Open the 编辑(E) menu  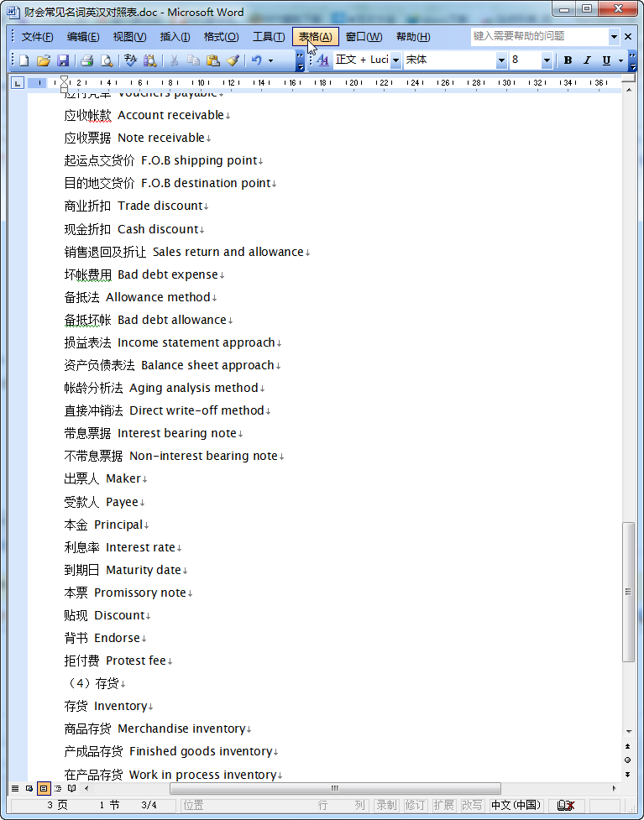pyautogui.click(x=82, y=37)
